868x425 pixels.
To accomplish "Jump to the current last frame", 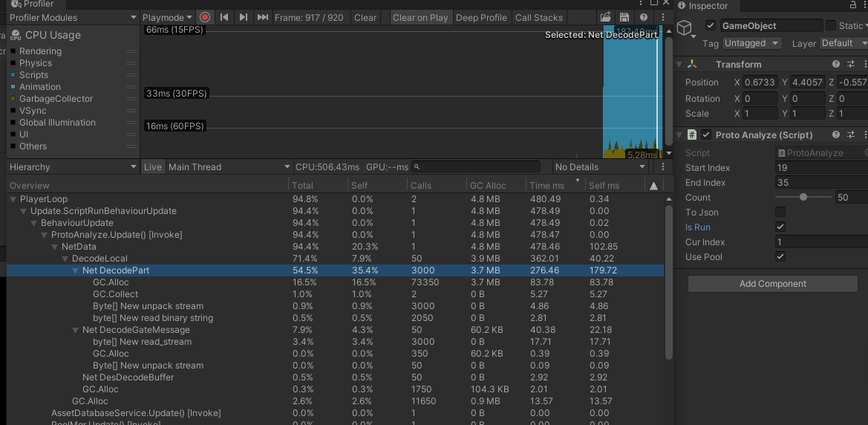I will (263, 17).
